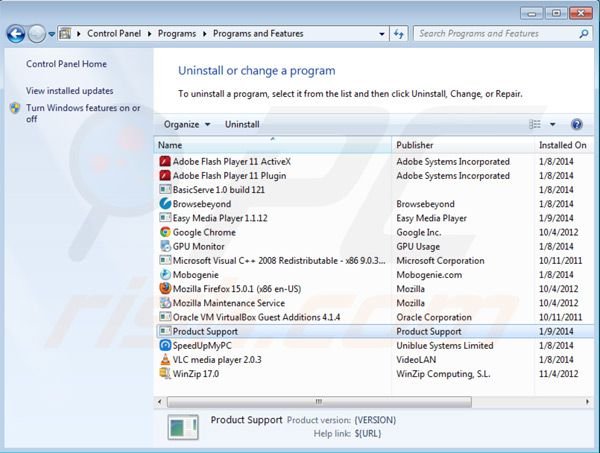The height and width of the screenshot is (453, 600).
Task: Select the Browsebeyond program name
Action: click(x=202, y=204)
